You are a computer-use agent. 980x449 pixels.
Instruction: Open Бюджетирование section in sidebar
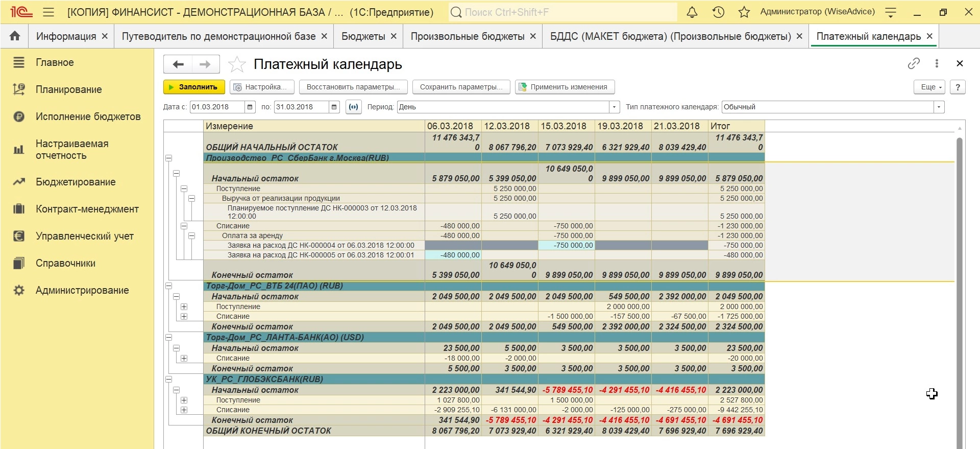pyautogui.click(x=76, y=182)
